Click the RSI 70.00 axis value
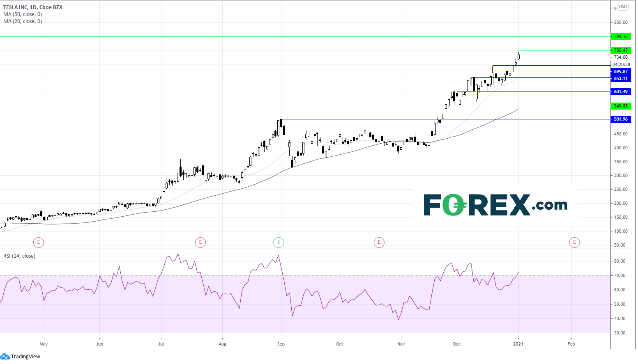The image size is (638, 364). click(620, 276)
